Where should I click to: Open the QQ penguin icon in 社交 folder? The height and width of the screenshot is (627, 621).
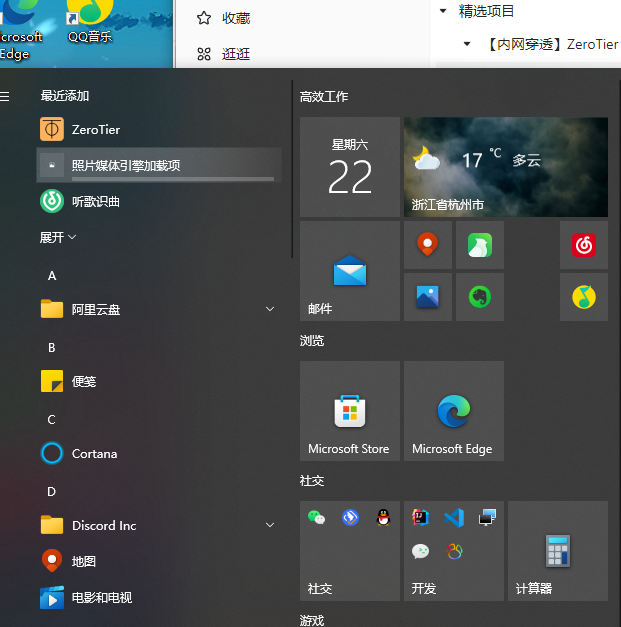383,517
